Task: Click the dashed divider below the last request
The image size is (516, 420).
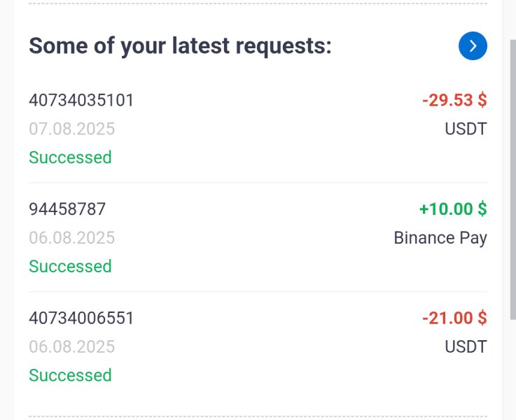Action: click(258, 417)
